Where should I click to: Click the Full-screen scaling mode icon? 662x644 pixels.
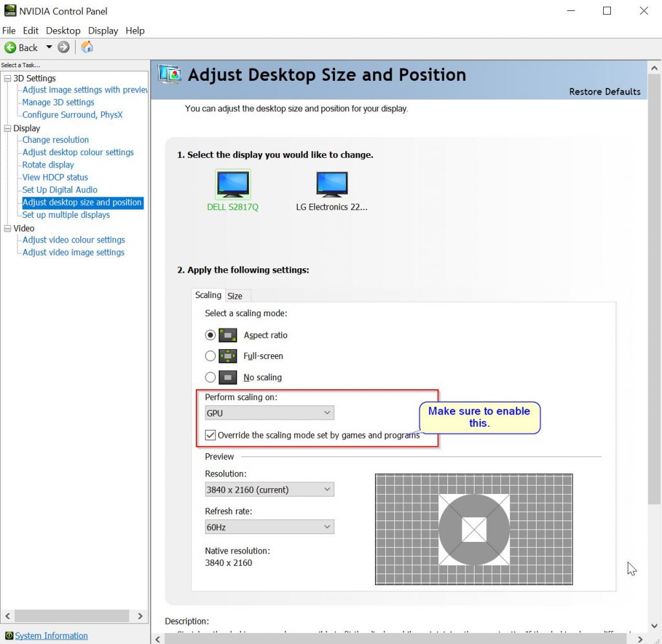(228, 356)
